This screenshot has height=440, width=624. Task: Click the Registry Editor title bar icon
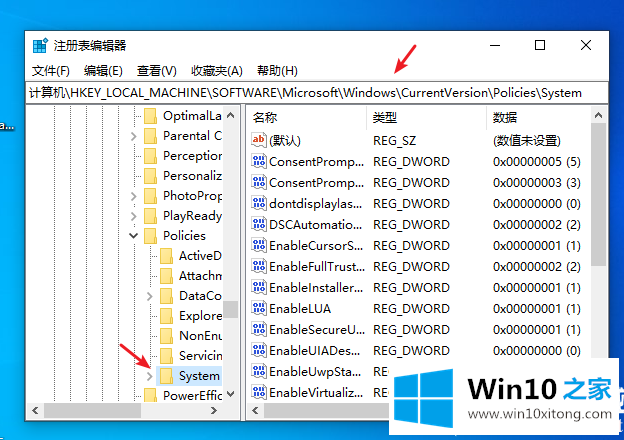pyautogui.click(x=40, y=46)
